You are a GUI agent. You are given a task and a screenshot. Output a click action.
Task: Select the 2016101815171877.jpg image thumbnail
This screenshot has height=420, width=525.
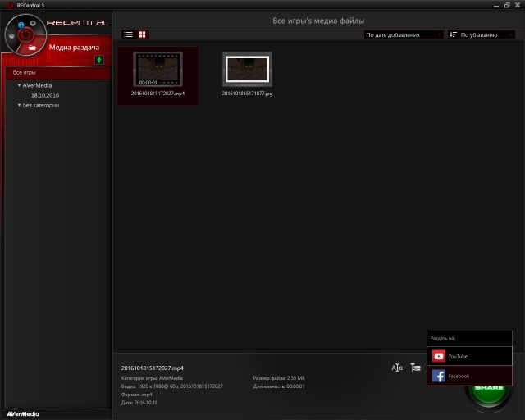pos(247,71)
